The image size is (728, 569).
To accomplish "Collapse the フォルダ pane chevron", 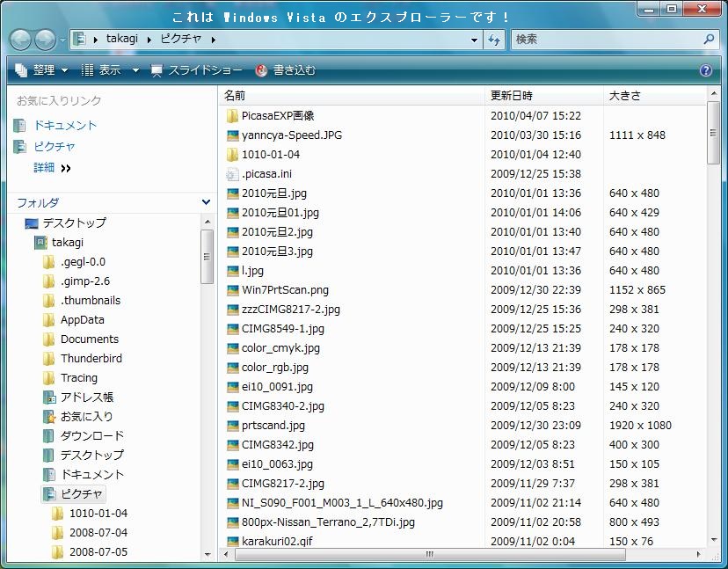I will [x=206, y=202].
